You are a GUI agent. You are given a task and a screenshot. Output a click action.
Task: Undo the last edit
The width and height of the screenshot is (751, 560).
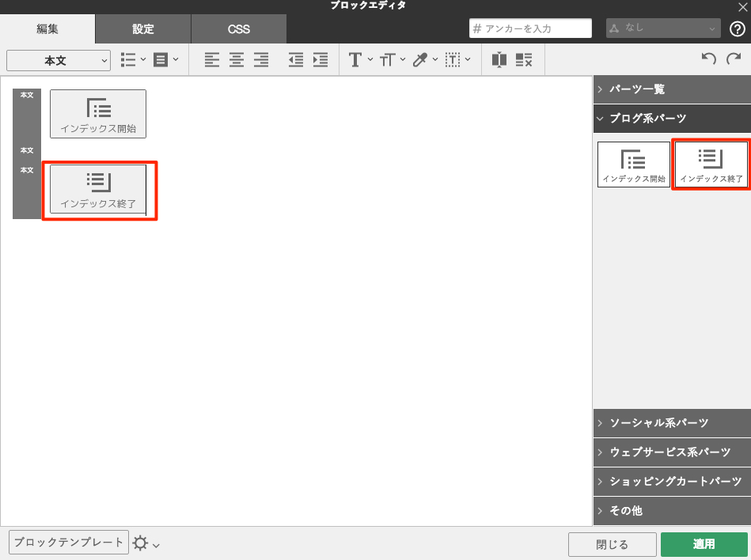point(709,59)
